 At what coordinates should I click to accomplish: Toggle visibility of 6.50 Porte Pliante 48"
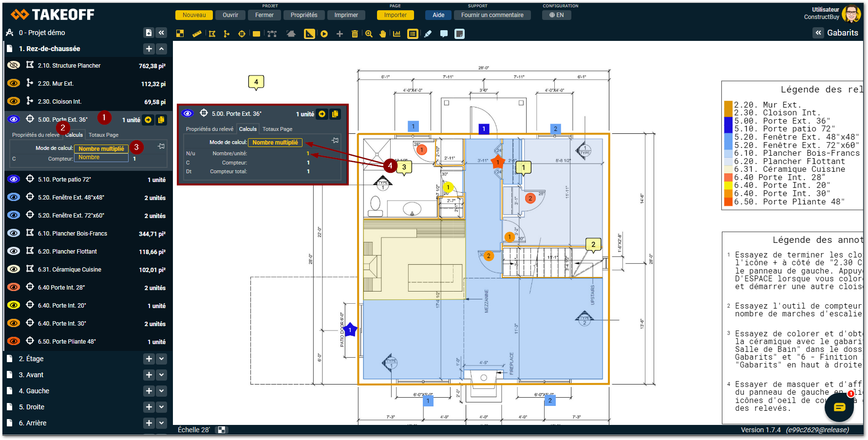(14, 341)
